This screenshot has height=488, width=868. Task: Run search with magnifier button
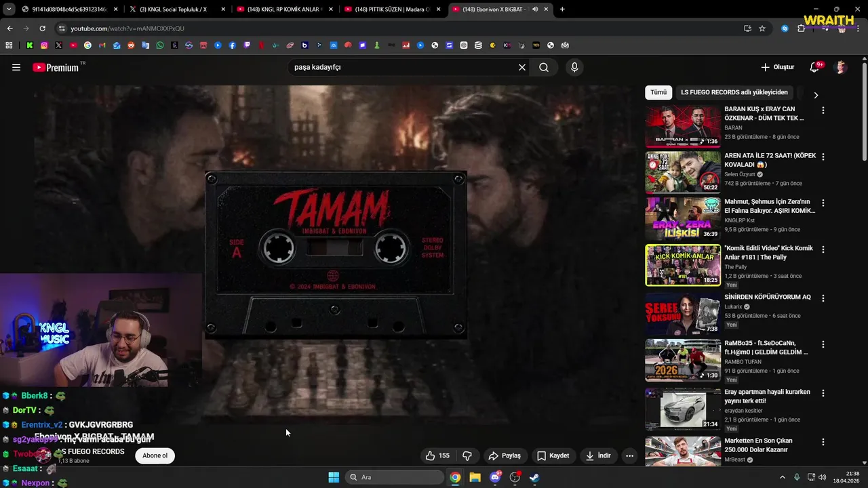point(544,67)
